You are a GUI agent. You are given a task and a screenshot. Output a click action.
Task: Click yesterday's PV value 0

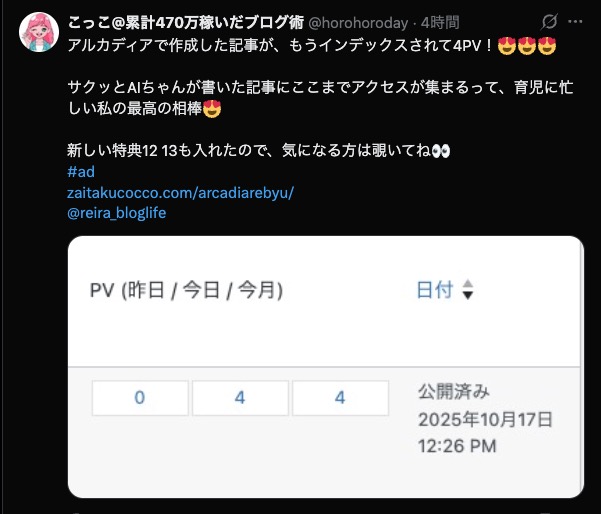coord(139,398)
